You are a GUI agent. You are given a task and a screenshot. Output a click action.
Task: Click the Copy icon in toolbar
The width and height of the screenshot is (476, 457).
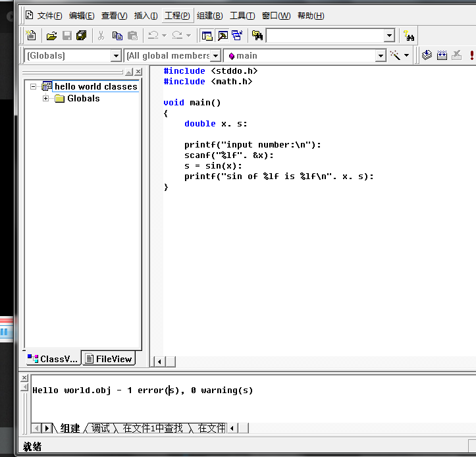[117, 36]
